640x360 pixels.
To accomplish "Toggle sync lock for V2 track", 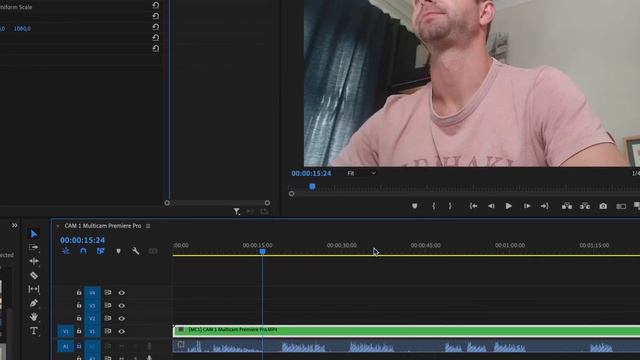I will (x=108, y=318).
